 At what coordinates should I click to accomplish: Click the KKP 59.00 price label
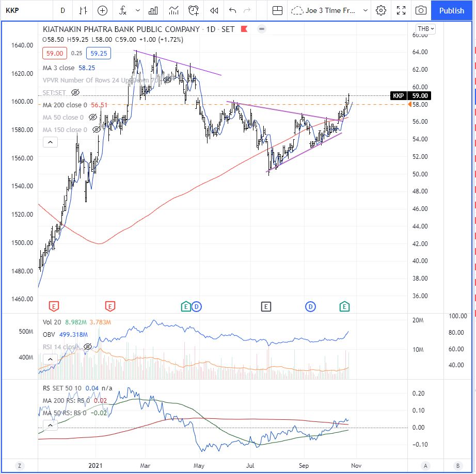[x=410, y=96]
